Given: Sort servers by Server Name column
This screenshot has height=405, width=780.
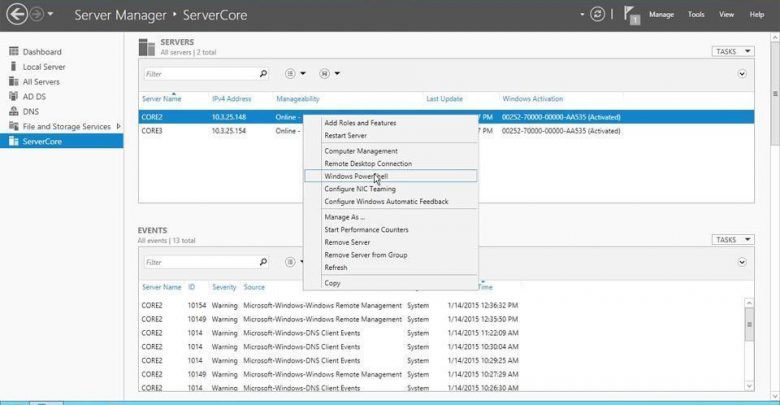Looking at the screenshot, I should (x=162, y=99).
